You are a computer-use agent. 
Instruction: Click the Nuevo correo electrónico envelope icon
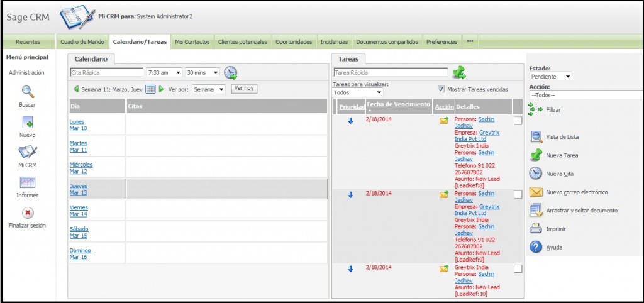536,192
